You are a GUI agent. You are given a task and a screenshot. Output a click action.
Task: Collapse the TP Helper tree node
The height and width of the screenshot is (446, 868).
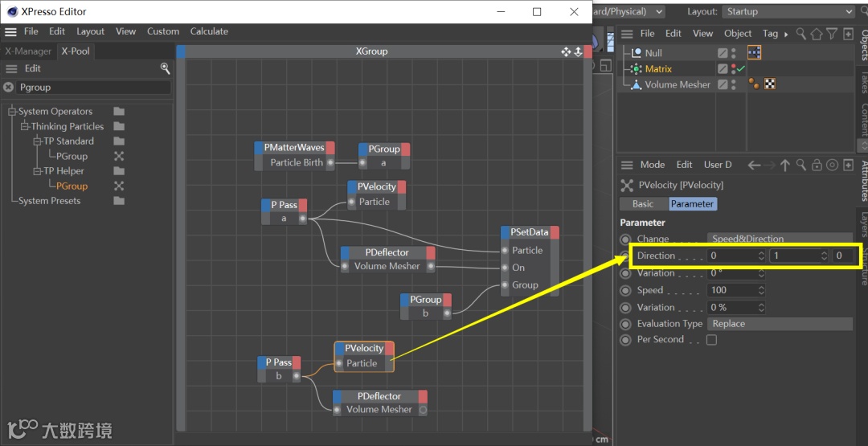38,171
